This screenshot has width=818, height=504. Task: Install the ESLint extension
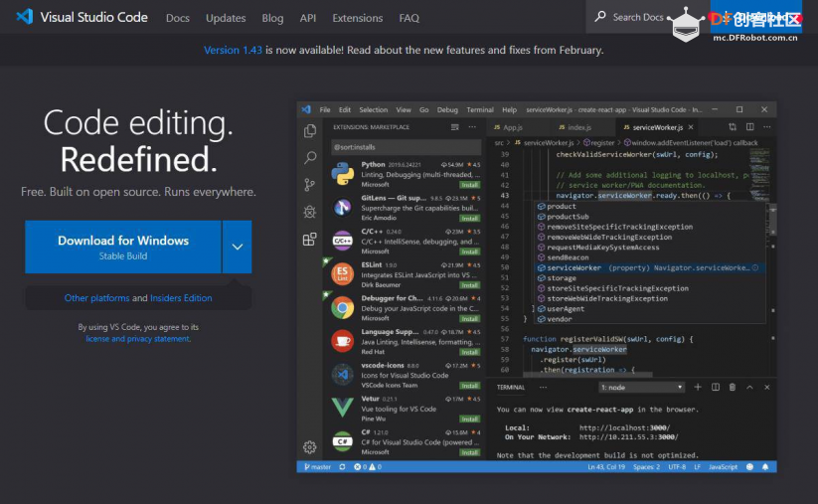469,285
